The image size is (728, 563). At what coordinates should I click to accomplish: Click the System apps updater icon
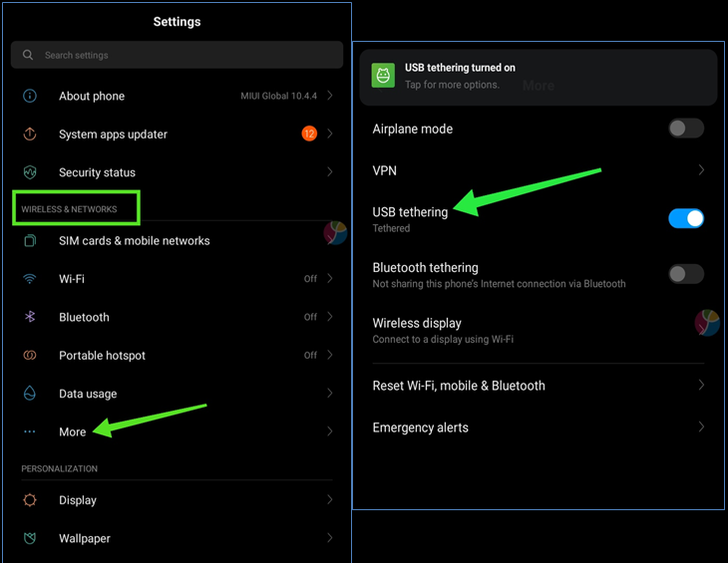pyautogui.click(x=30, y=135)
